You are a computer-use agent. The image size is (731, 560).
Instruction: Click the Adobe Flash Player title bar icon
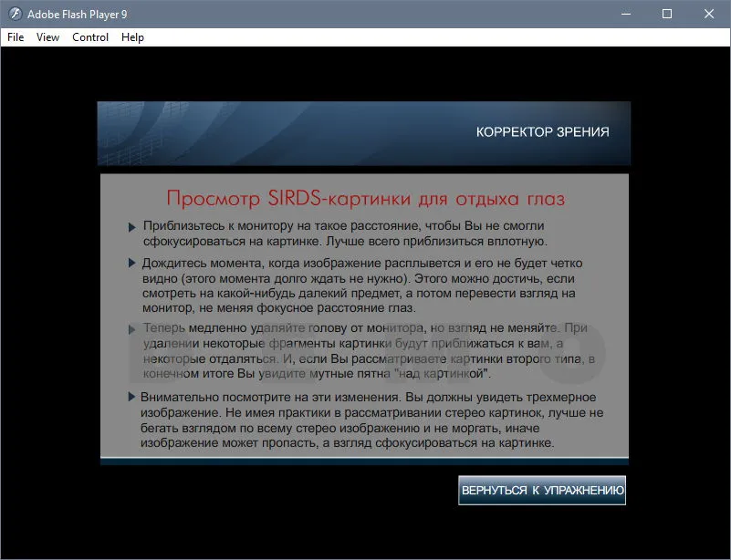tap(16, 14)
